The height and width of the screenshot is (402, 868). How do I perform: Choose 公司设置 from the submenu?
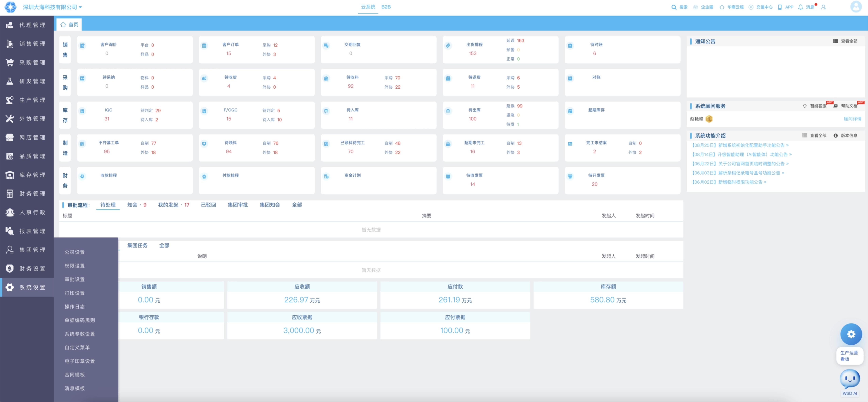(75, 252)
